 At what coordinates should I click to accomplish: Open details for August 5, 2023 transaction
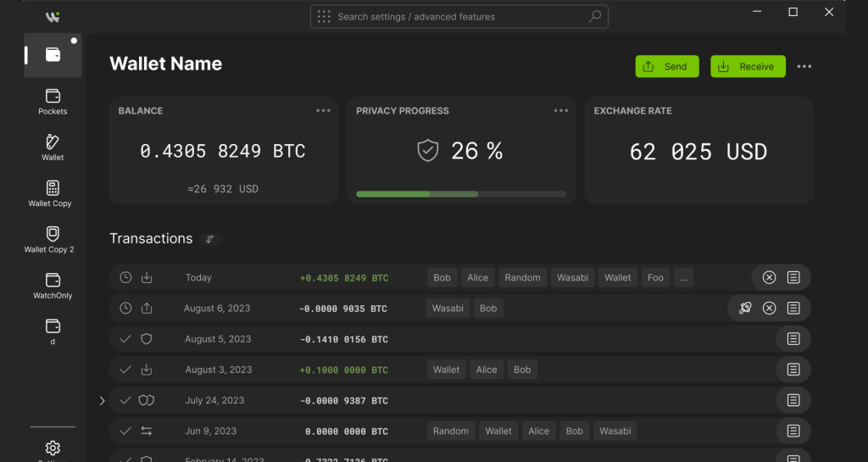coord(793,339)
